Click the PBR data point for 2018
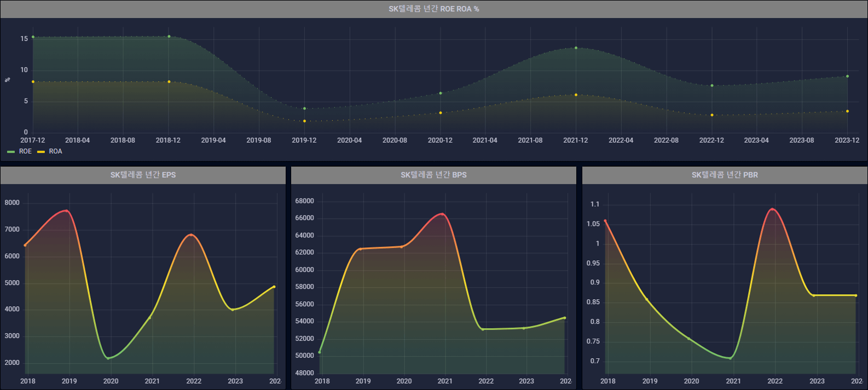Screen dimensions: 868x390 click(605, 222)
